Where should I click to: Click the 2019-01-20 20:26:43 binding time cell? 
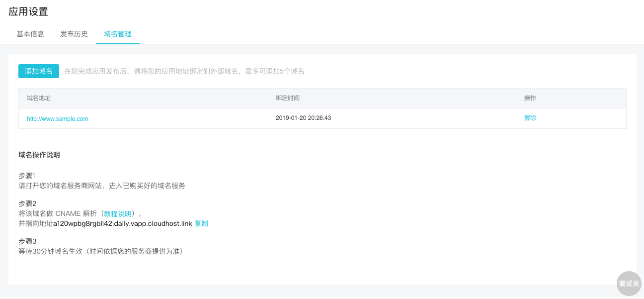(x=303, y=118)
